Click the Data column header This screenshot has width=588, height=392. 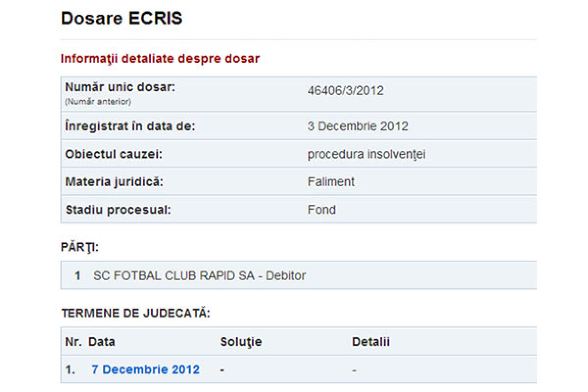point(101,342)
